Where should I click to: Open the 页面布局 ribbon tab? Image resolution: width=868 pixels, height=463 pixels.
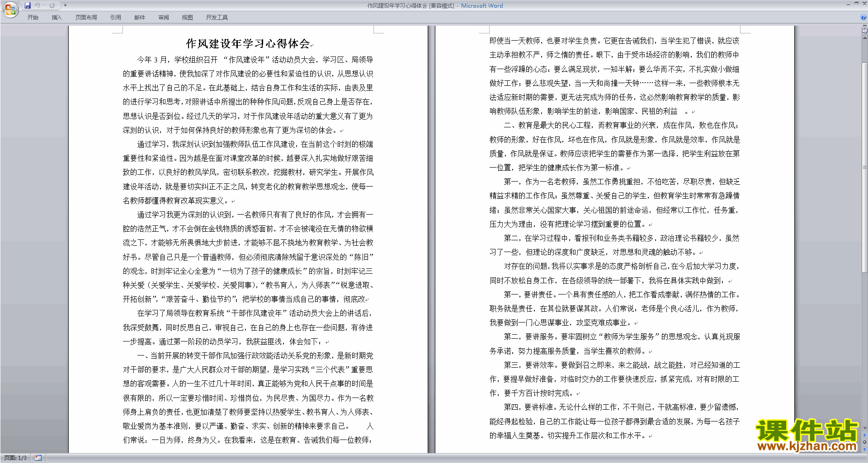click(x=86, y=18)
